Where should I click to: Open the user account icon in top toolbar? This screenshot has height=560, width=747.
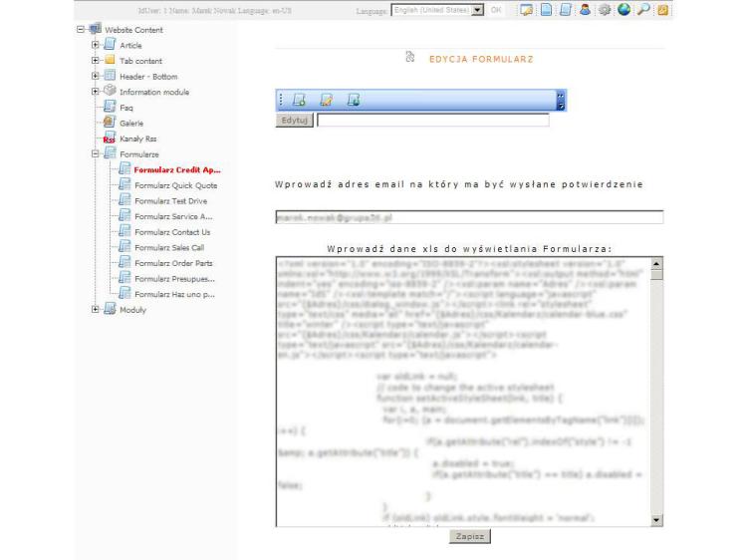[585, 10]
